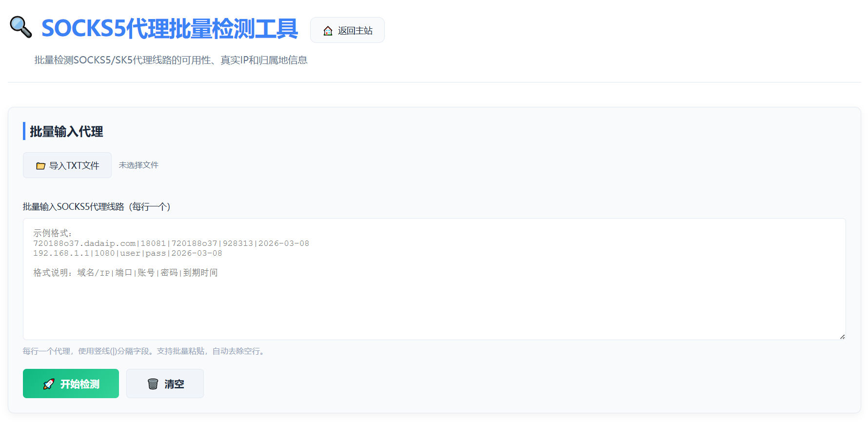This screenshot has height=424, width=868.
Task: Click the SOCKS5代理批量检测工具 page title
Action: click(x=170, y=28)
